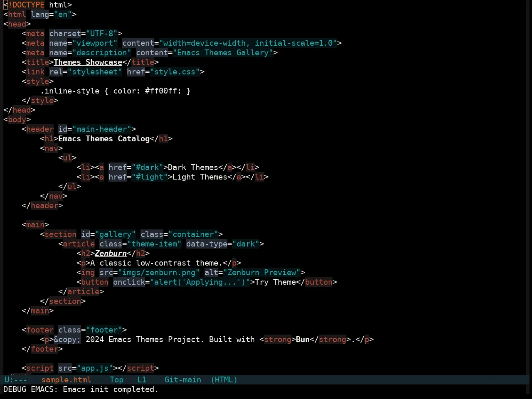Screen dimensions: 532x399
Task: Click the "alert('Applying...')" string
Action: 200,282
